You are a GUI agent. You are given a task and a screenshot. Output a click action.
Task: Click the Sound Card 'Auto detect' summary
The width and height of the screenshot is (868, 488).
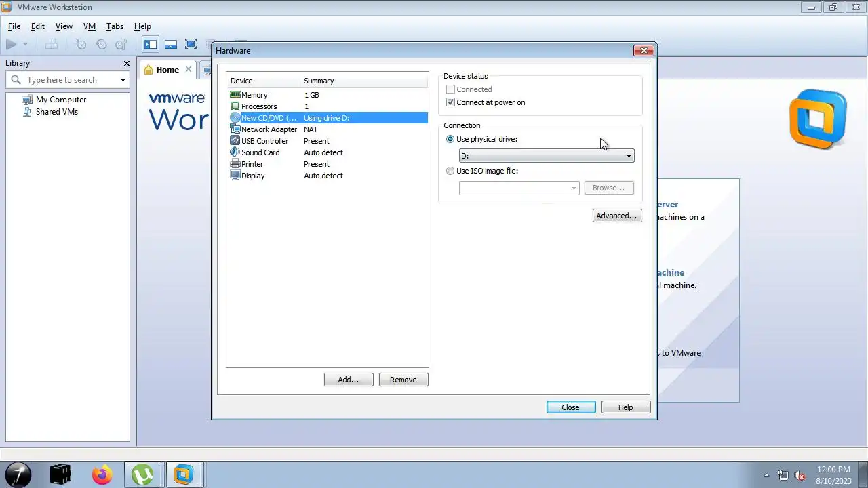(x=323, y=152)
